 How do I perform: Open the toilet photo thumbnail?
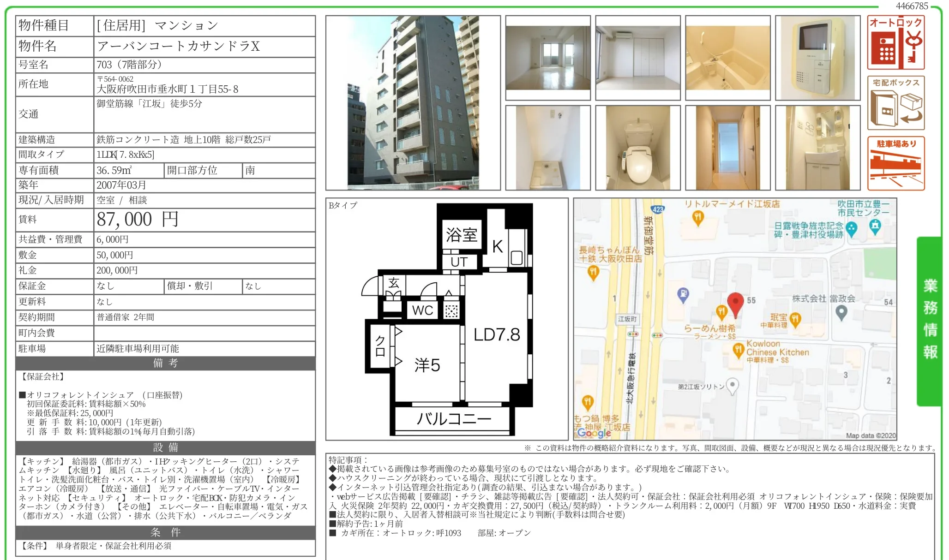pos(637,148)
